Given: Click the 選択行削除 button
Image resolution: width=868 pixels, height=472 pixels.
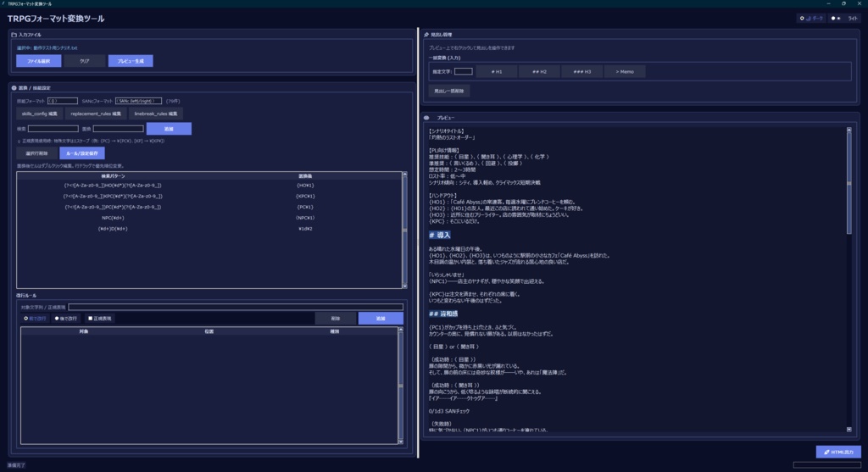Looking at the screenshot, I should tap(36, 153).
